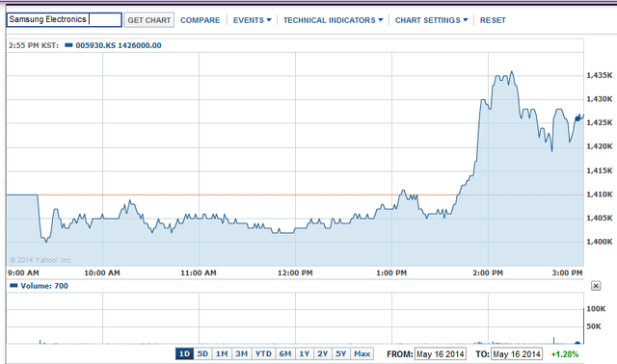Click the 1,435K price axis label
The width and height of the screenshot is (617, 364).
click(x=600, y=75)
